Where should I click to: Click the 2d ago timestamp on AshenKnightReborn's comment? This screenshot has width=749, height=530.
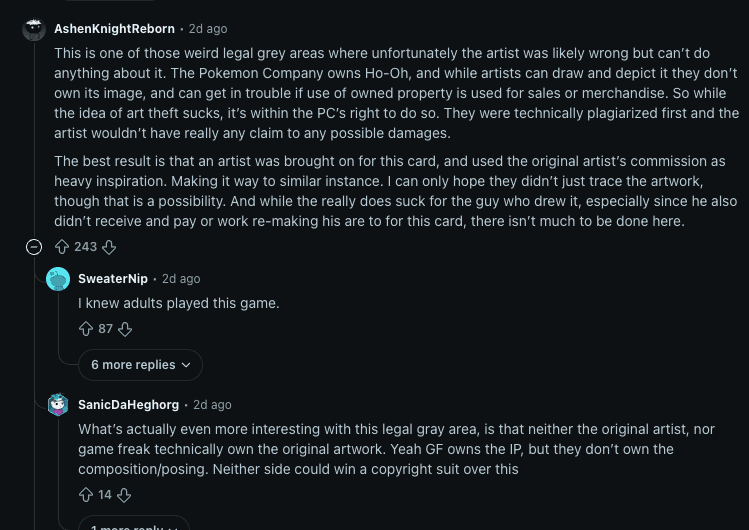(207, 29)
